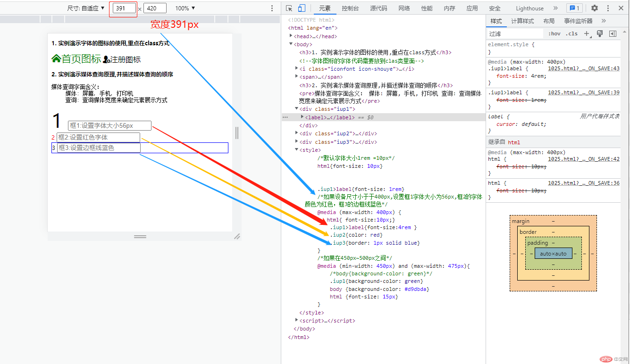Add new style rule plus icon
Screen dimensions: 630x364
[587, 33]
